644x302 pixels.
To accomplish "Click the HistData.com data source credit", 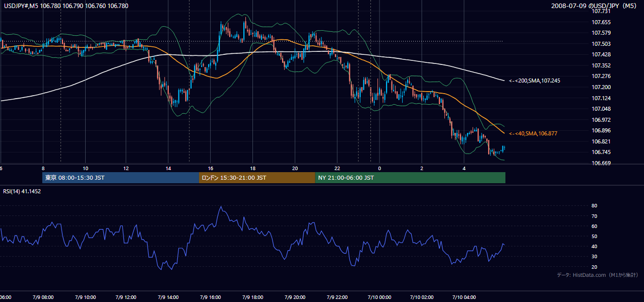I will point(598,275).
